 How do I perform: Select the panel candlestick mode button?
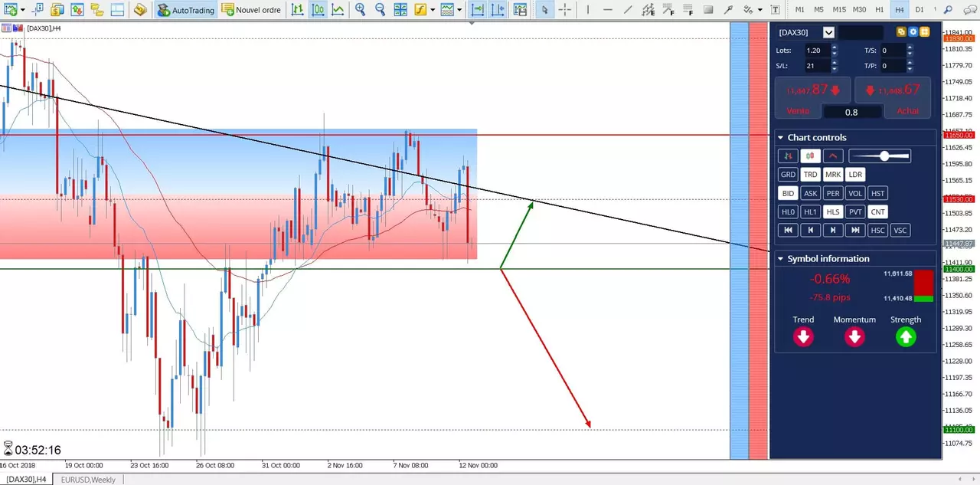(x=810, y=156)
